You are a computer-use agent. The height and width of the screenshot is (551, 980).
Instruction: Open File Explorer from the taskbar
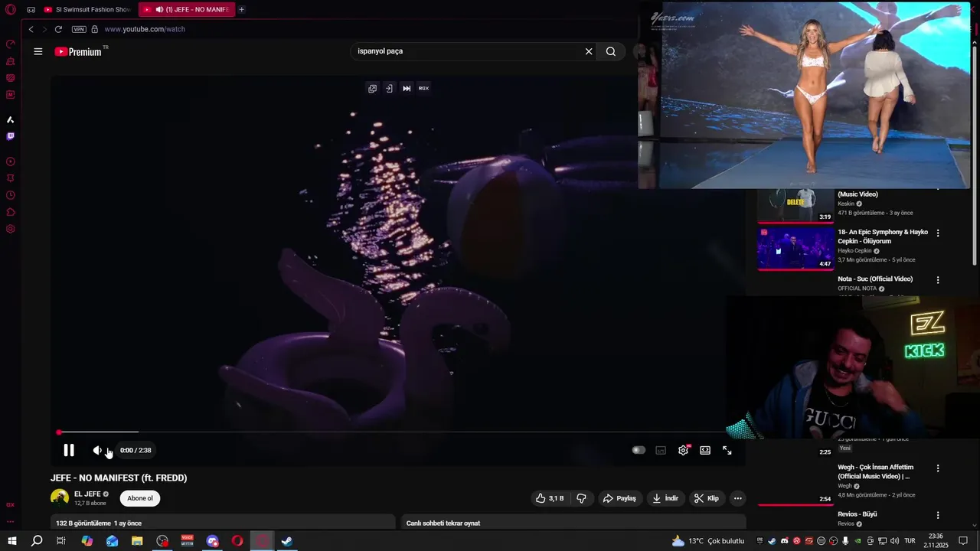pyautogui.click(x=137, y=541)
